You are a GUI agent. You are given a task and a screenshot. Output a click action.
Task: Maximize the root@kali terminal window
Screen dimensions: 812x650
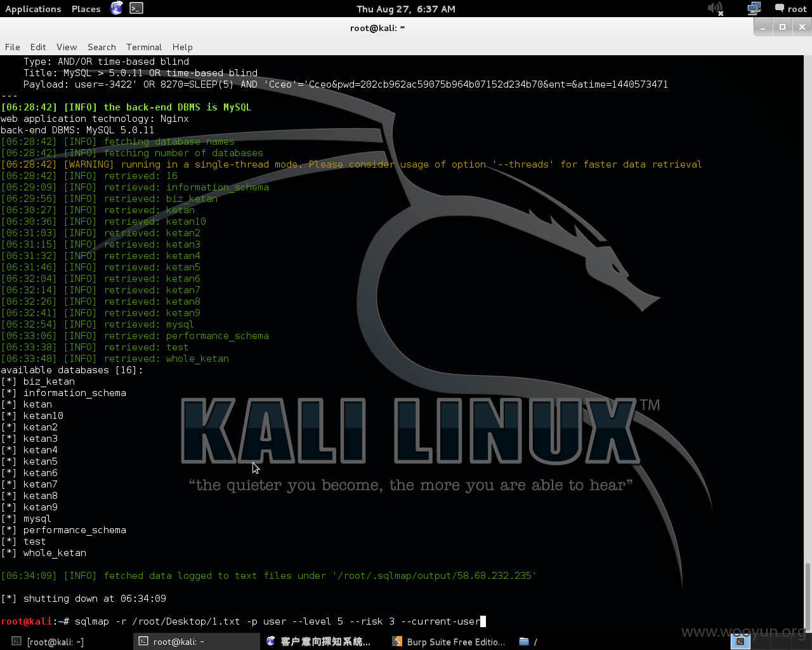[782, 27]
